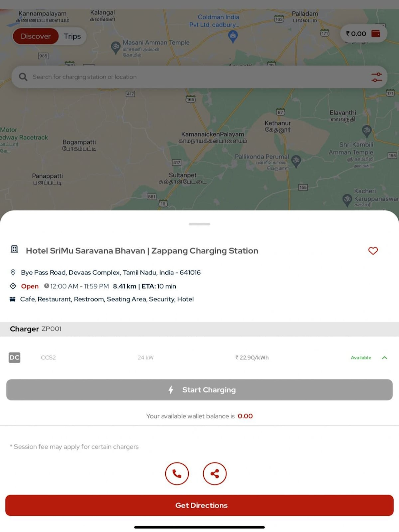This screenshot has height=532, width=399.
Task: Tap the heart favorite icon
Action: 373,251
